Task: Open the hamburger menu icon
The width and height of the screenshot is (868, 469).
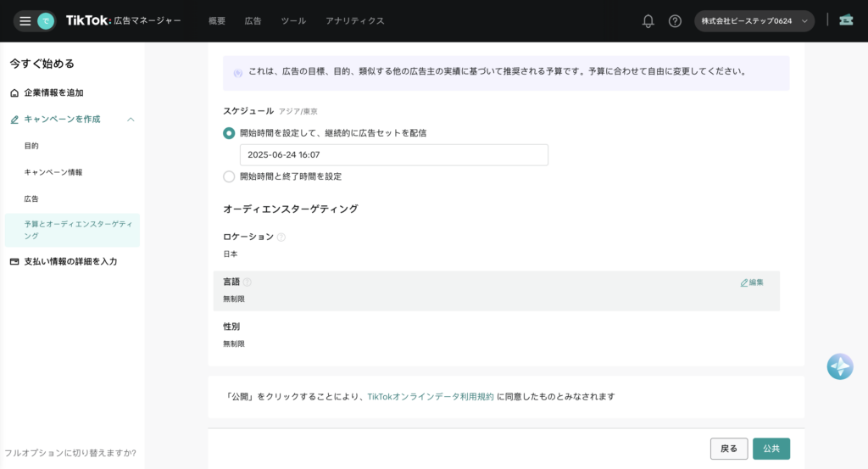Action: 25,21
